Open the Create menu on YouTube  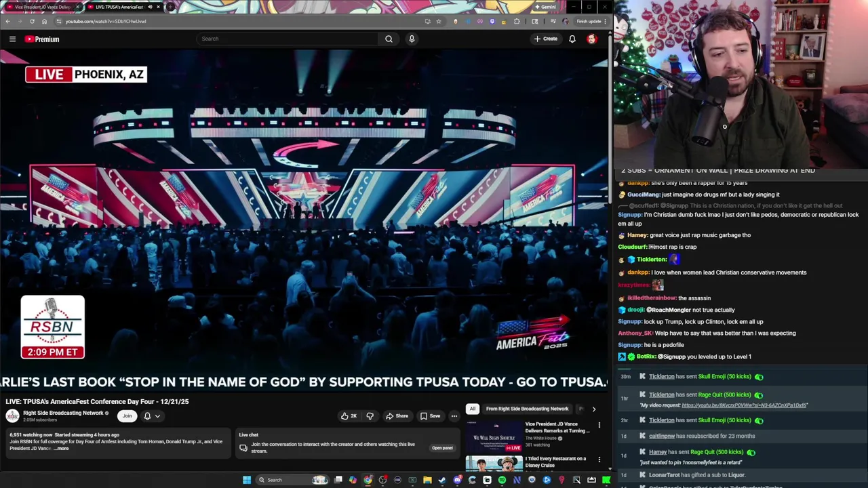tap(546, 39)
